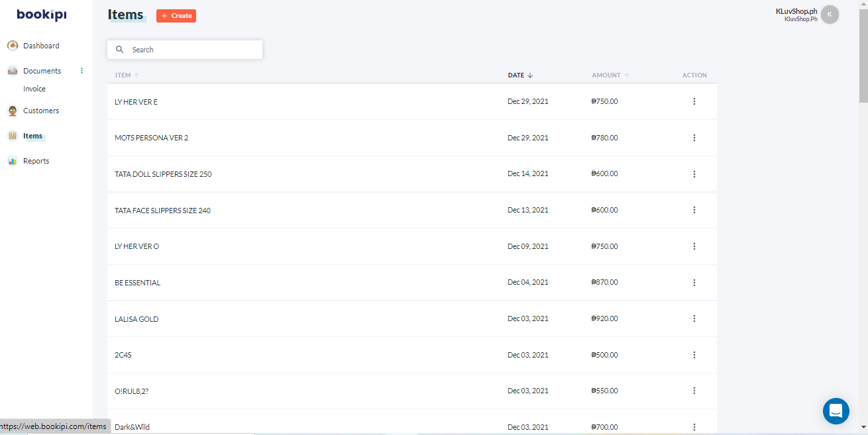Screen dimensions: 868x435
Task: Select Items in the sidebar
Action: (x=32, y=136)
